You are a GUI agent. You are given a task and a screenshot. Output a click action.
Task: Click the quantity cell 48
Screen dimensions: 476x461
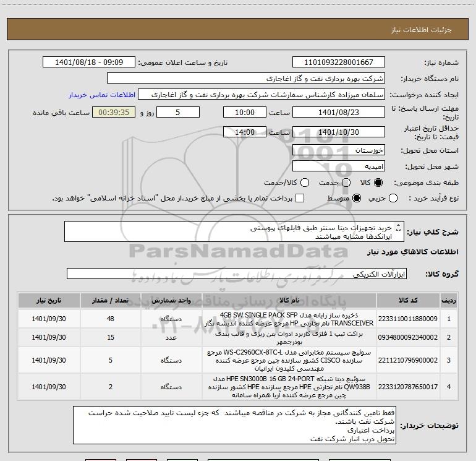click(111, 319)
